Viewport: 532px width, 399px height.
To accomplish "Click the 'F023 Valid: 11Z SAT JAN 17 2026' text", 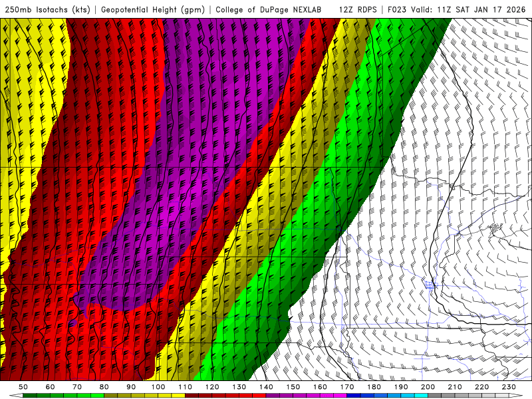I will click(x=456, y=9).
